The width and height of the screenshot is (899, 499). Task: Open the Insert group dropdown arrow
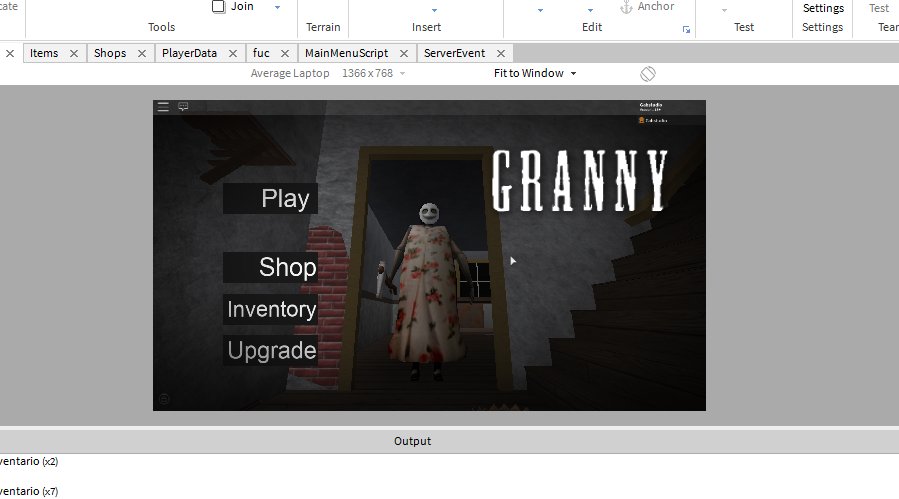[x=434, y=10]
